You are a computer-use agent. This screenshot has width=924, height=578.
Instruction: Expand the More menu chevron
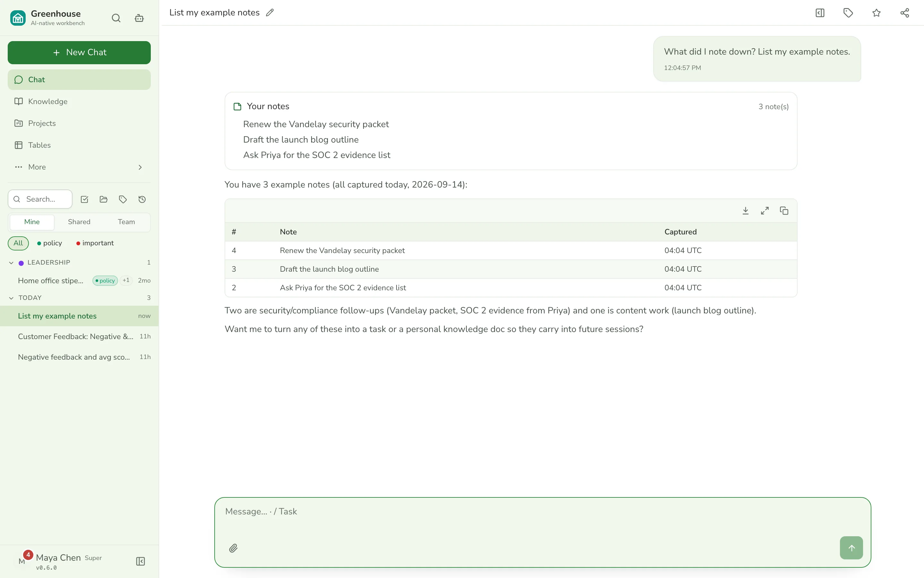[140, 167]
